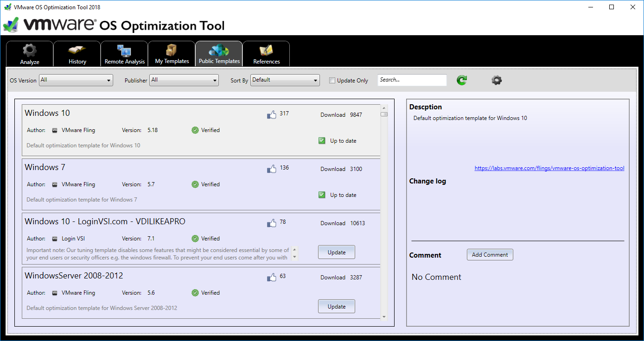This screenshot has width=644, height=341.
Task: Expand the OS Version dropdown
Action: (76, 80)
